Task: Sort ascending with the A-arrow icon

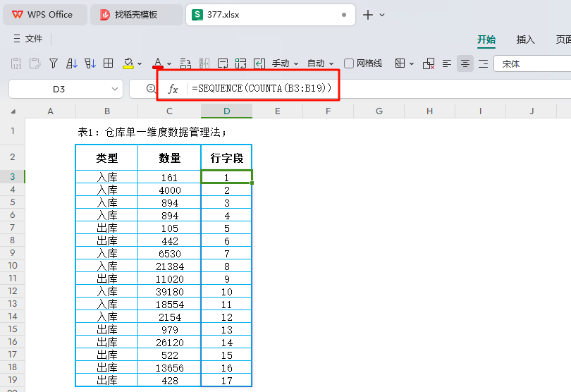Action: click(x=72, y=63)
